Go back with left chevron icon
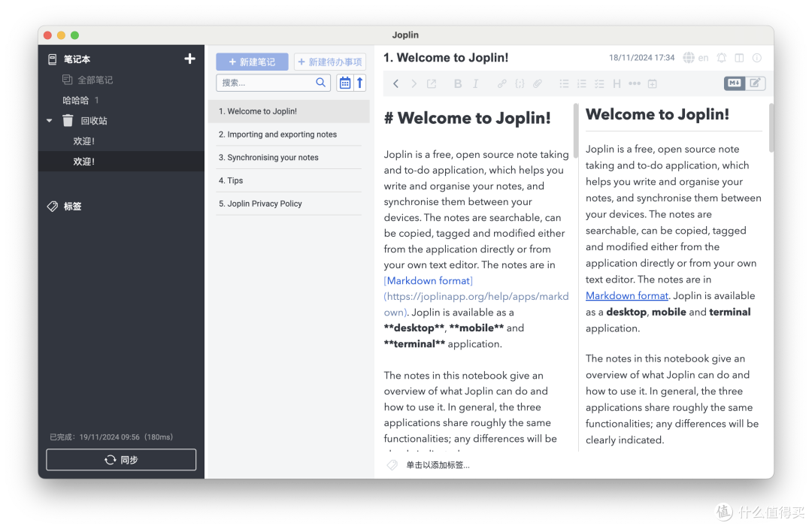This screenshot has height=529, width=812. click(395, 83)
